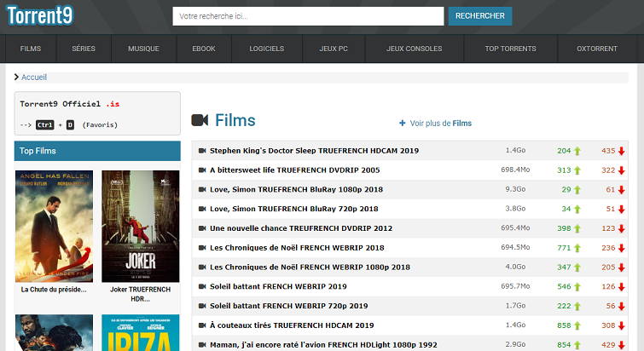Click green seed arrow for Love, Simon 720p
The width and height of the screenshot is (644, 351).
point(577,209)
